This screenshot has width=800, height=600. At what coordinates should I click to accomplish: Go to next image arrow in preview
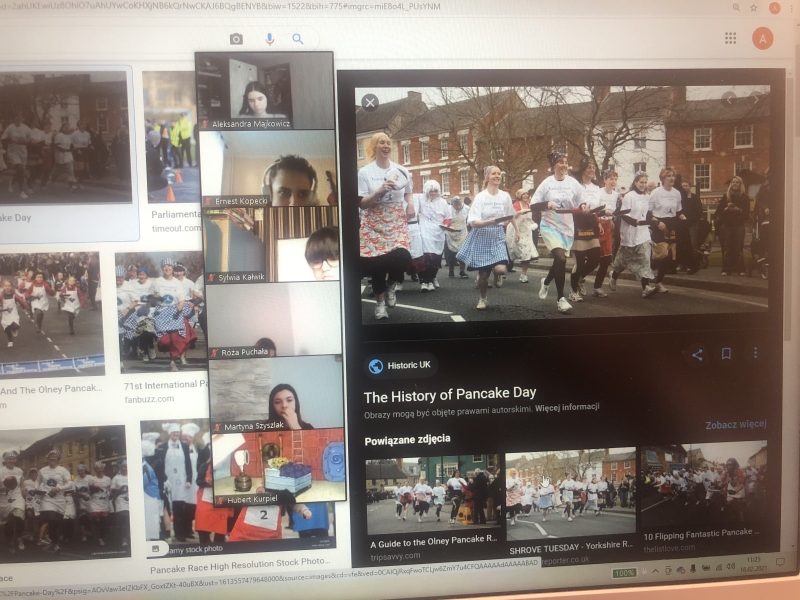pyautogui.click(x=756, y=99)
